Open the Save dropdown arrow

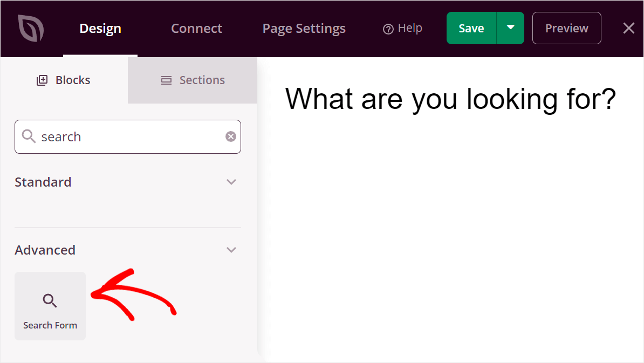click(x=511, y=28)
